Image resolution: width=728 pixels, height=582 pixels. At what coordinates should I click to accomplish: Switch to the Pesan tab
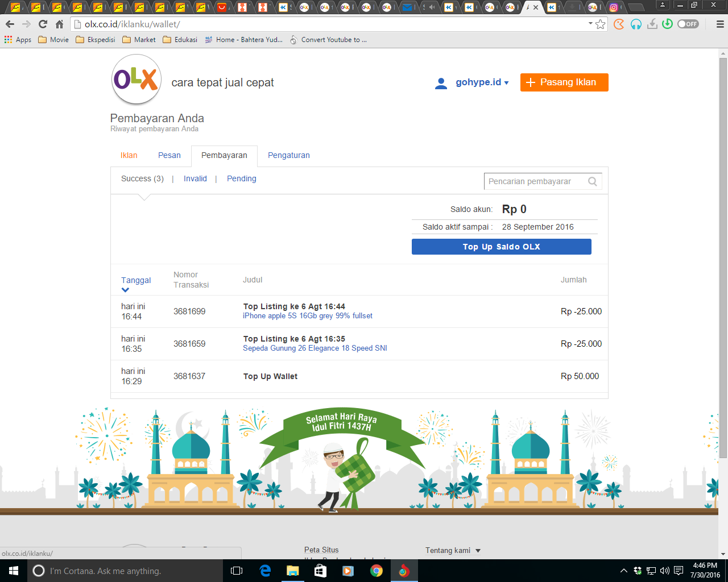(169, 155)
